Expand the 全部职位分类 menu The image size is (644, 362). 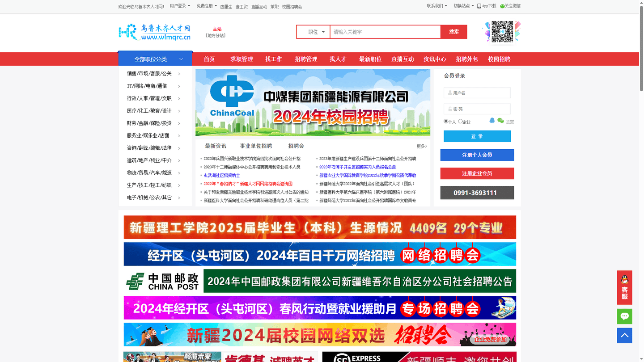click(x=155, y=59)
